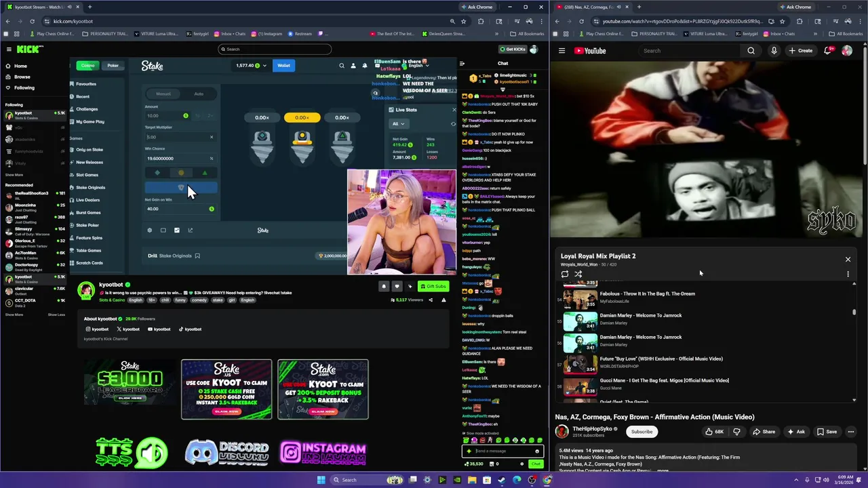868x488 pixels.
Task: Open playlist three-dot options menu
Action: pos(848,274)
